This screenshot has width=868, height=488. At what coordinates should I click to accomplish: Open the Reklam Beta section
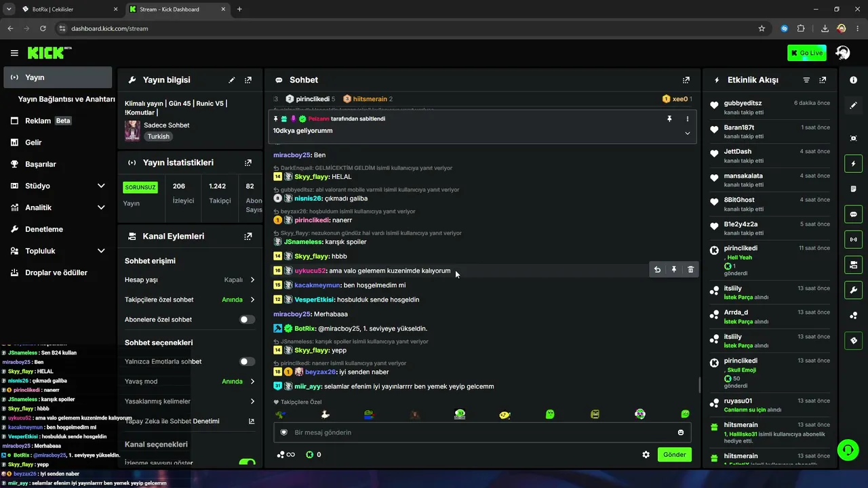click(x=58, y=121)
